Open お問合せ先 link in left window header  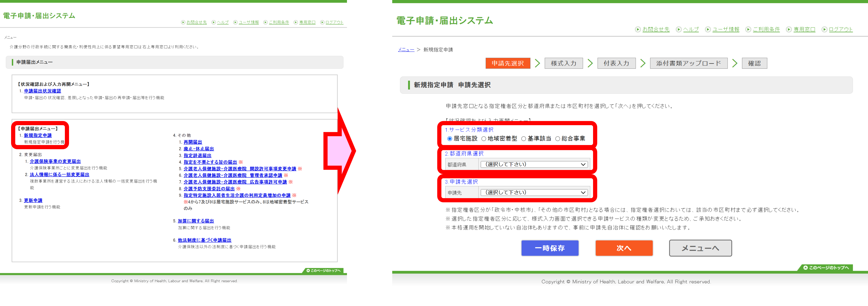click(x=196, y=22)
